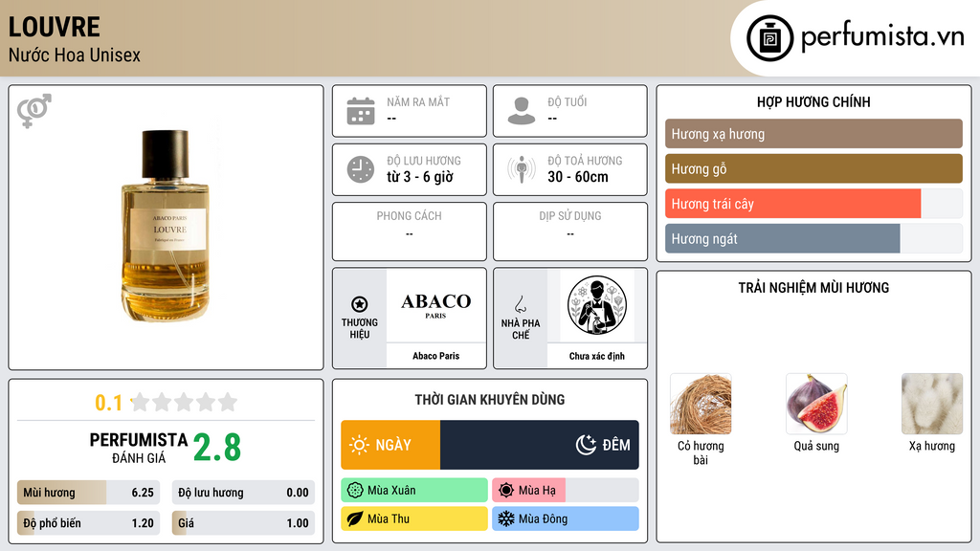Click the 'từ 3 - 6 giờ' longevity value
Screen dimensions: 980x551
pos(420,177)
